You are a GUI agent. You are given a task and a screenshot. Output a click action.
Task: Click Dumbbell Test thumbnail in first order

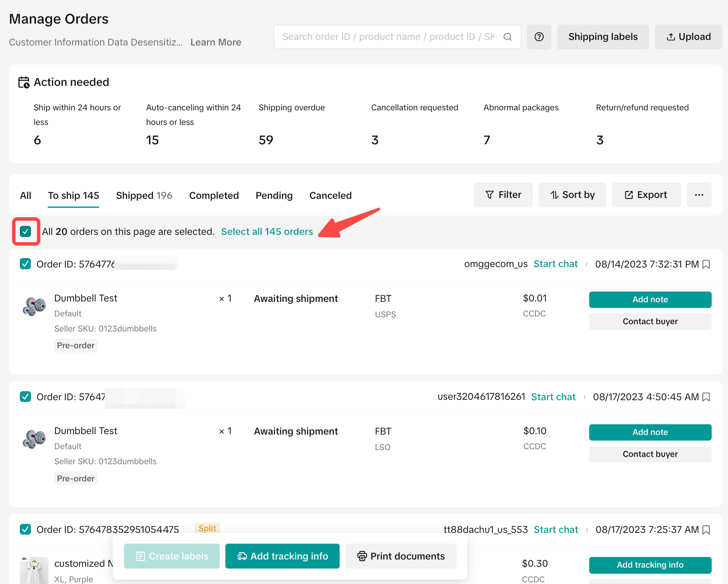pos(34,307)
